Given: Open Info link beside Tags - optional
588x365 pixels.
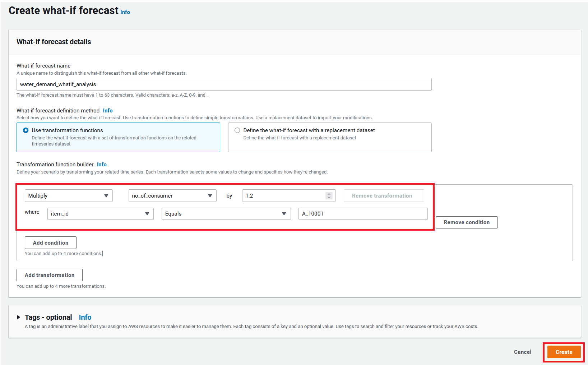Looking at the screenshot, I should [x=85, y=317].
